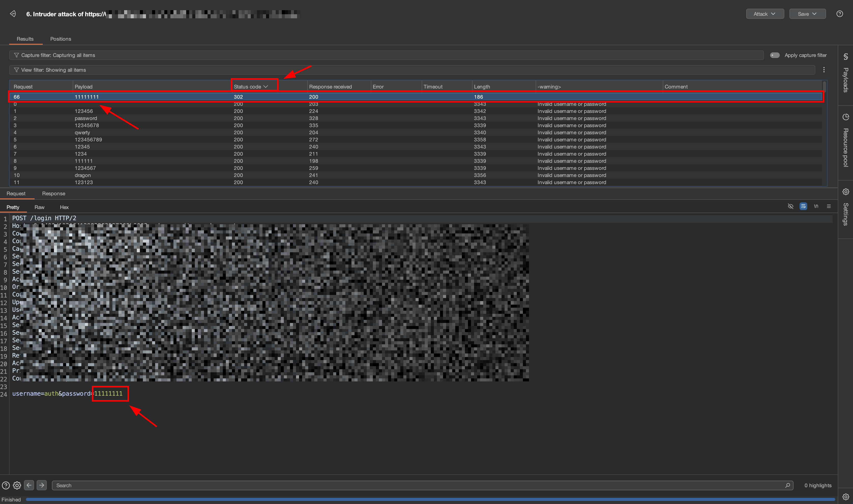The width and height of the screenshot is (853, 504).
Task: Select the Raw view button
Action: [x=39, y=207]
